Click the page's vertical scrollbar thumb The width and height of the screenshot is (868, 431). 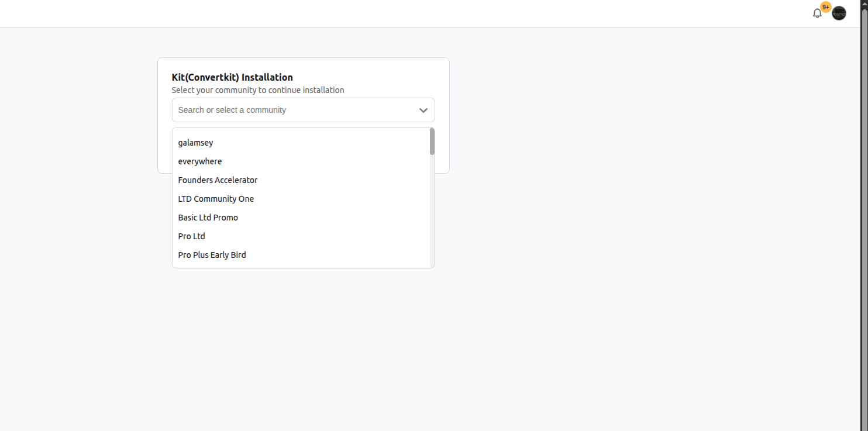(x=864, y=175)
